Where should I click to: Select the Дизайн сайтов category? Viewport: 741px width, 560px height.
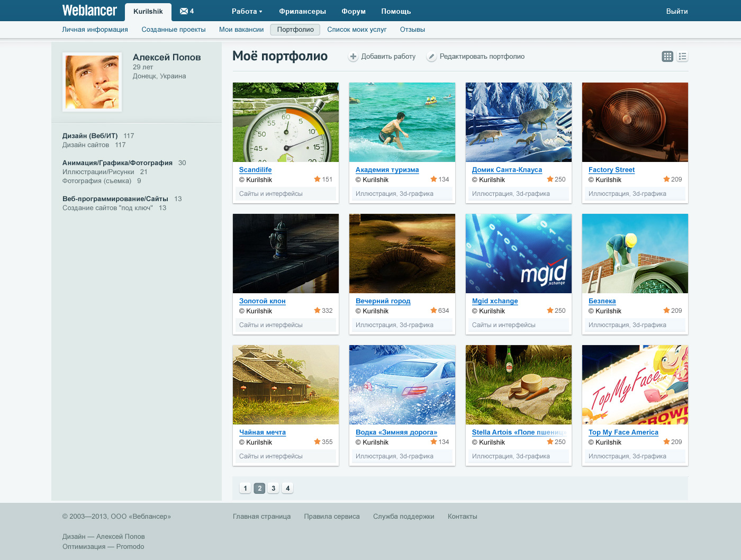(86, 145)
